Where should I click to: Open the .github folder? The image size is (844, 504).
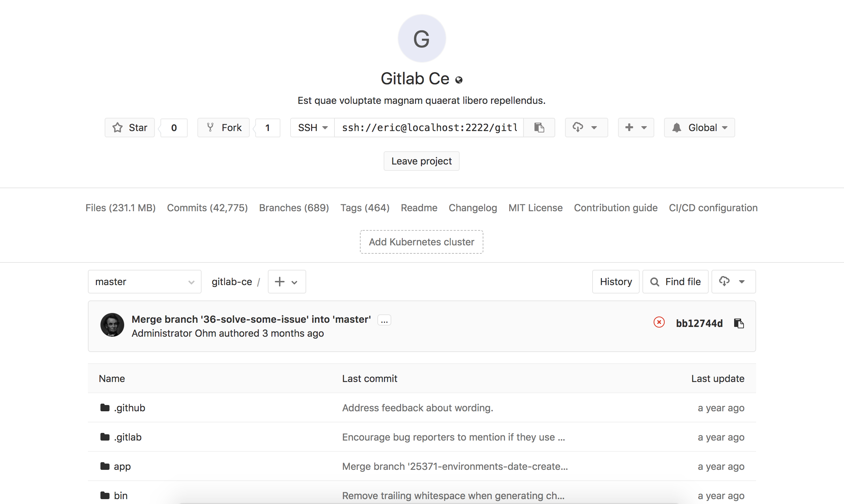(129, 408)
